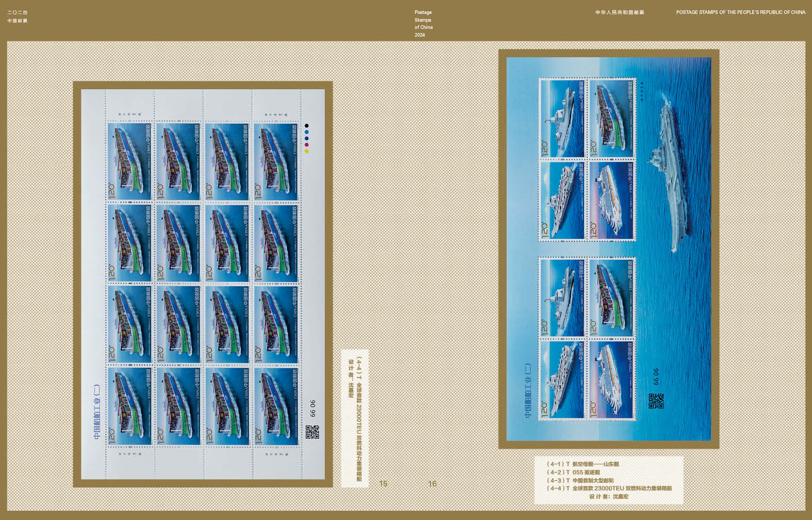Click page number 15

click(x=383, y=483)
